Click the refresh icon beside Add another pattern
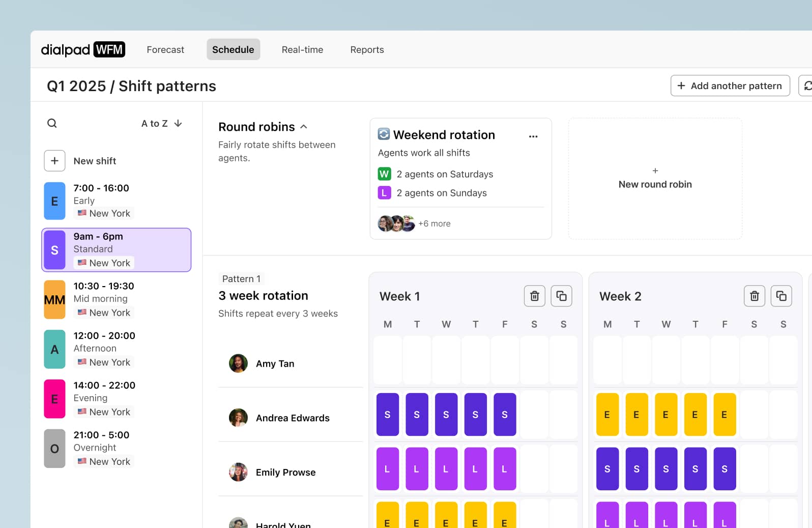812x528 pixels. 806,86
